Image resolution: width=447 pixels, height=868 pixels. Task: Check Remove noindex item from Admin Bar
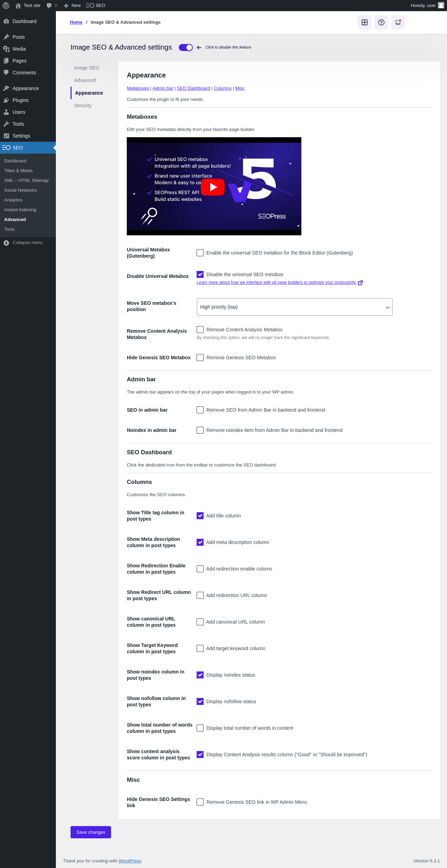click(x=200, y=430)
